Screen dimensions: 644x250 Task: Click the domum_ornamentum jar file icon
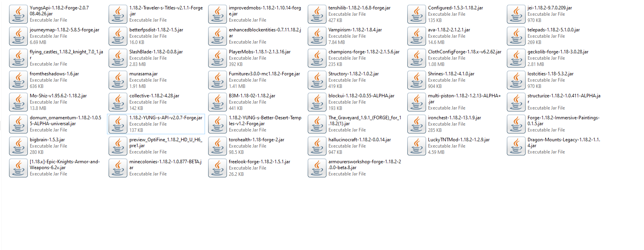coord(18,124)
